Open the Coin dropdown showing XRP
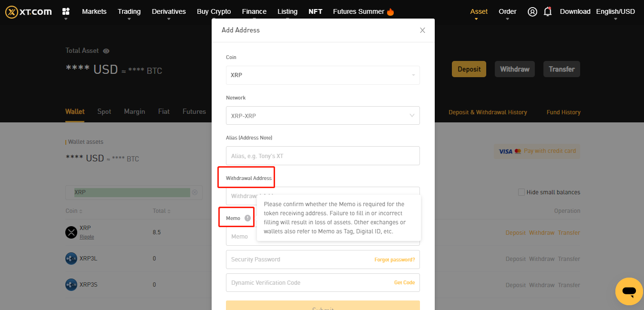 tap(323, 75)
